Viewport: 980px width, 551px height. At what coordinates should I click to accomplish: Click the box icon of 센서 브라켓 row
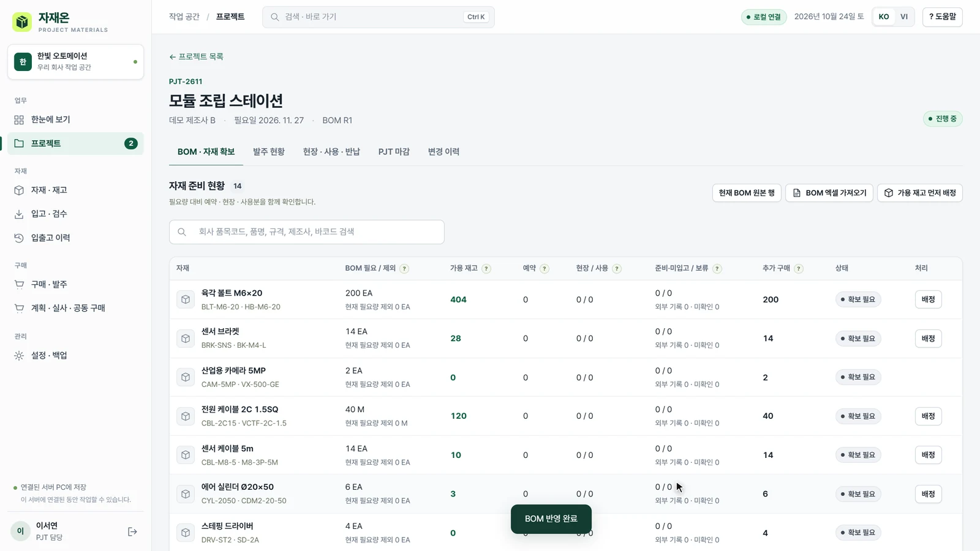pyautogui.click(x=186, y=339)
